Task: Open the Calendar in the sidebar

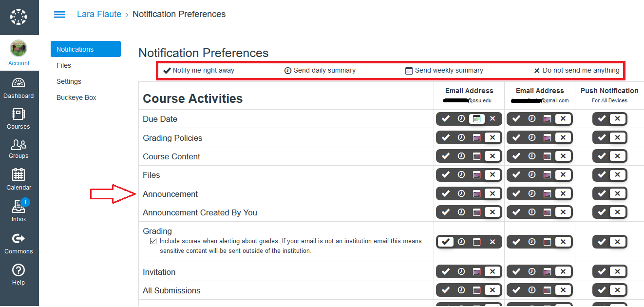Action: (x=19, y=179)
